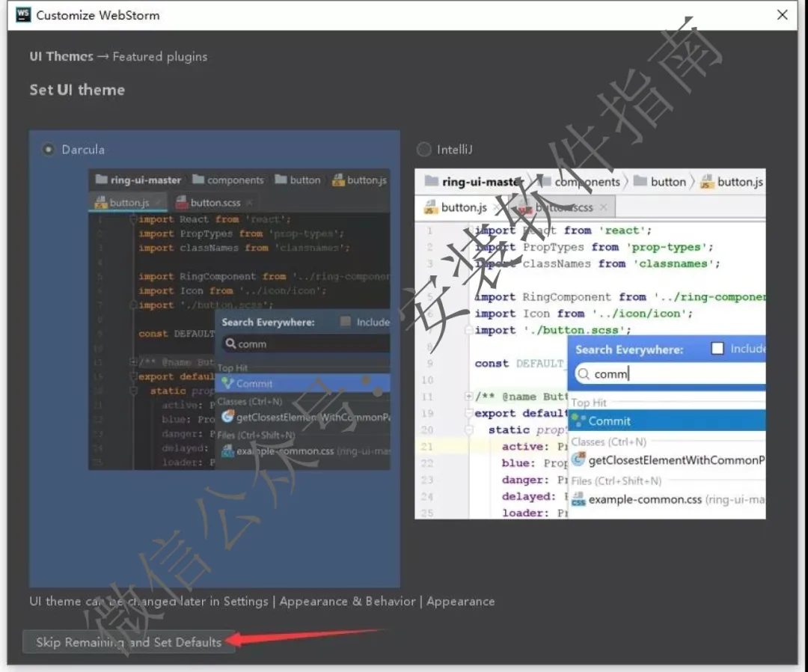The image size is (808, 672).
Task: Select the Darcula theme radio button
Action: click(x=48, y=150)
